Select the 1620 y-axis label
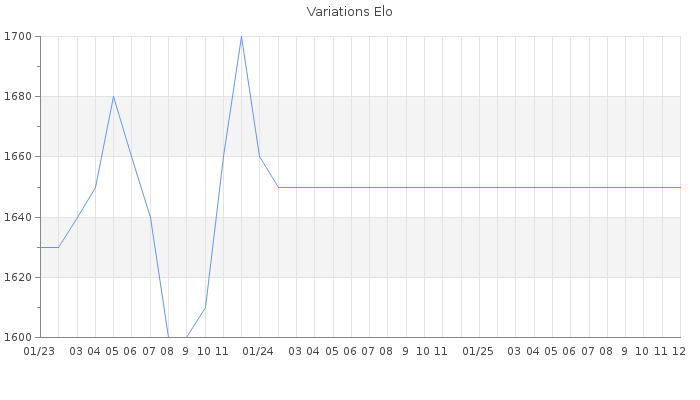 [18, 277]
